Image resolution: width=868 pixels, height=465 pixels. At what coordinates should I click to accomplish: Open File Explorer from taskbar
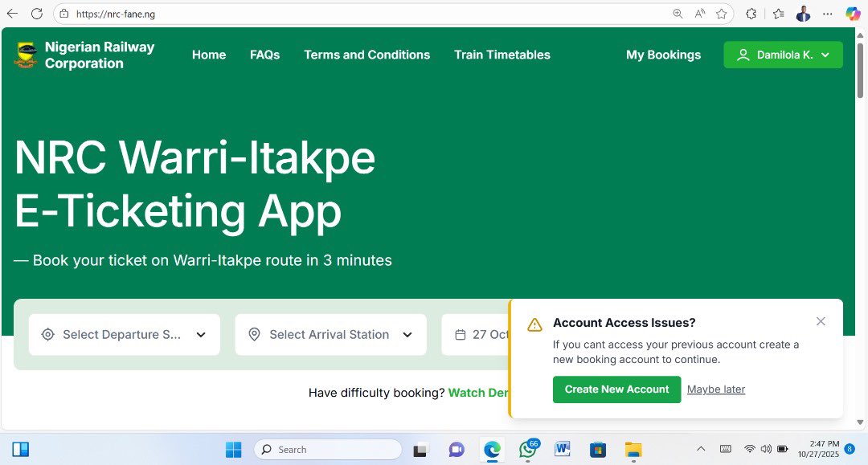pyautogui.click(x=633, y=450)
